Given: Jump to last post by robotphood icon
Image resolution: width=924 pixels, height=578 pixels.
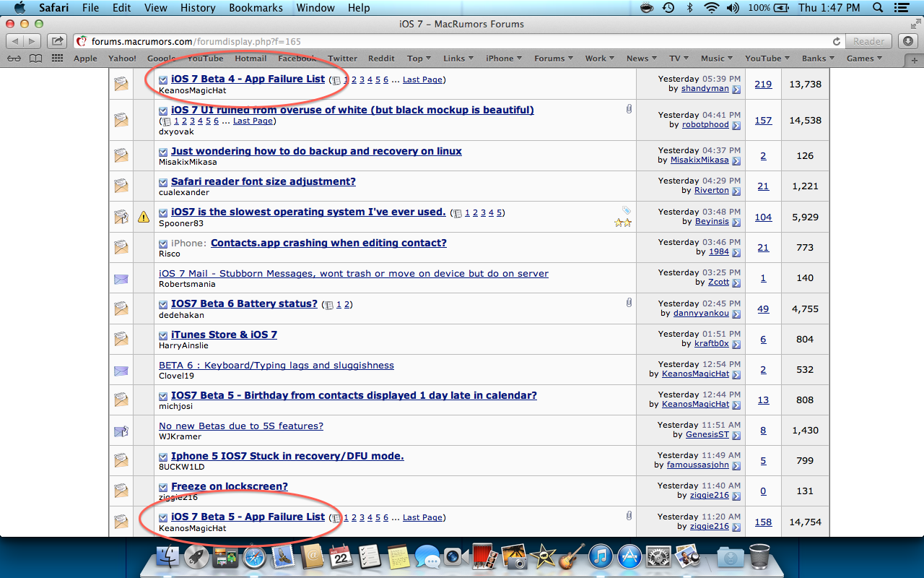Looking at the screenshot, I should [736, 125].
